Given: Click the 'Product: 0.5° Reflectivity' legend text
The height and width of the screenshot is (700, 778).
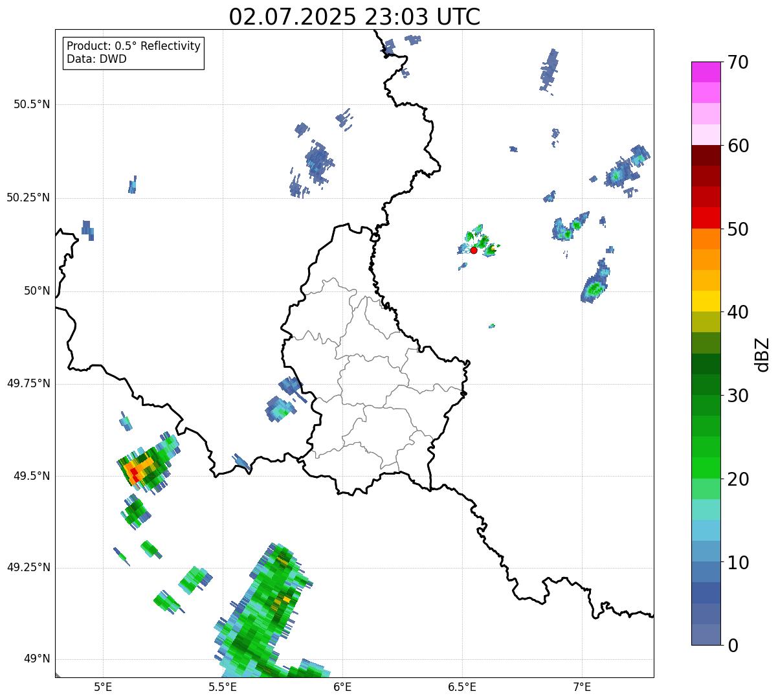Looking at the screenshot, I should tap(133, 47).
